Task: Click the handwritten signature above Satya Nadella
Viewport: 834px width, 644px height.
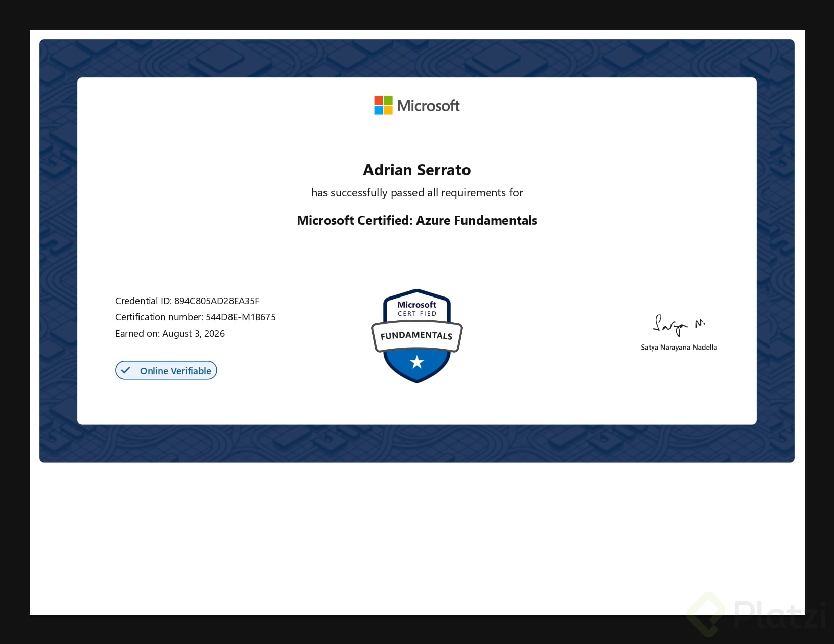Action: pyautogui.click(x=679, y=325)
